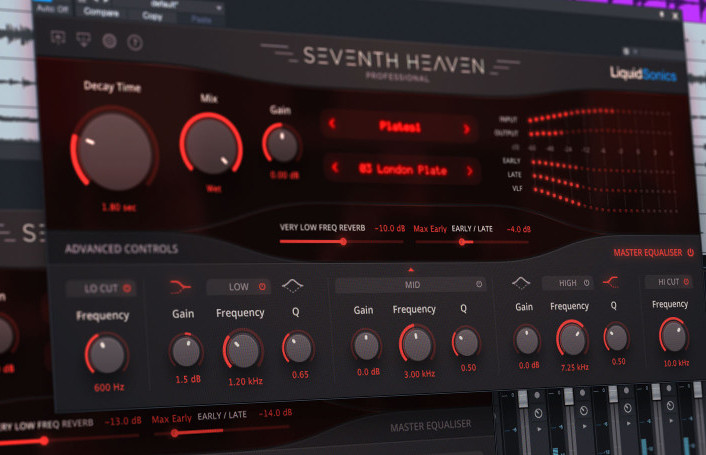The height and width of the screenshot is (455, 706).
Task: Toggle the HI CUT band power button
Action: click(x=686, y=282)
